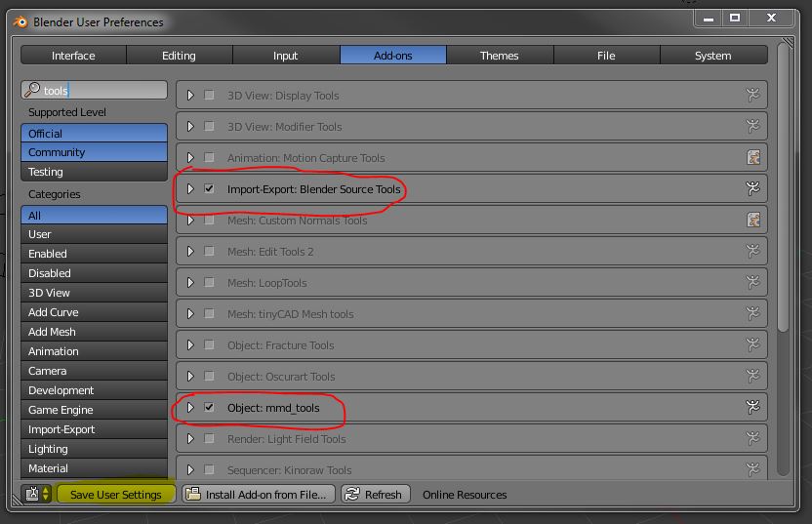812x524 pixels.
Task: Expand the Motion Capture Tools details
Action: [x=190, y=157]
